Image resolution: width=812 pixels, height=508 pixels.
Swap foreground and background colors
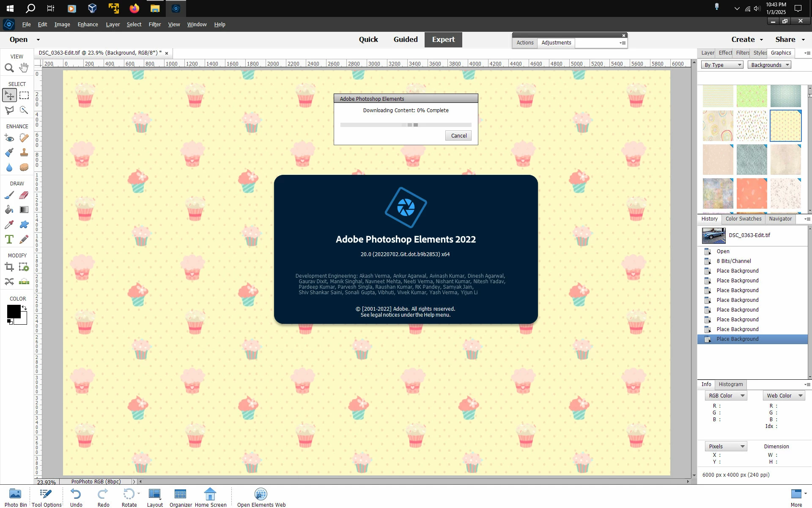pyautogui.click(x=25, y=308)
